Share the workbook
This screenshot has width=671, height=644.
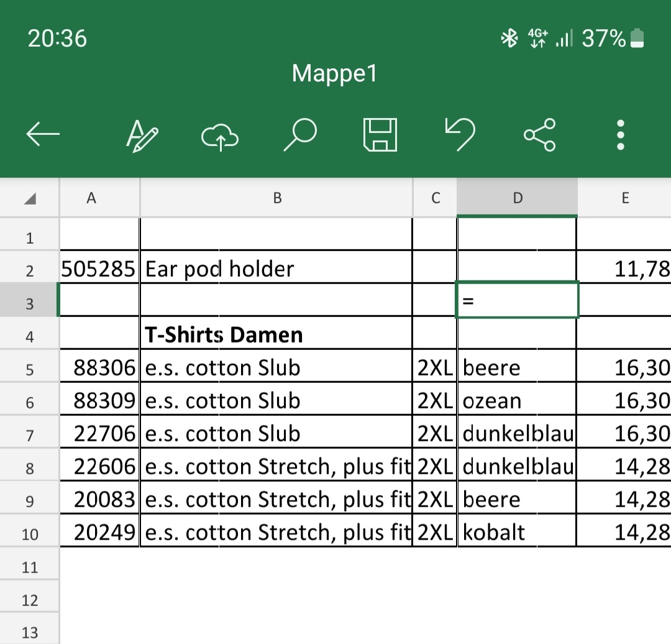tap(539, 135)
